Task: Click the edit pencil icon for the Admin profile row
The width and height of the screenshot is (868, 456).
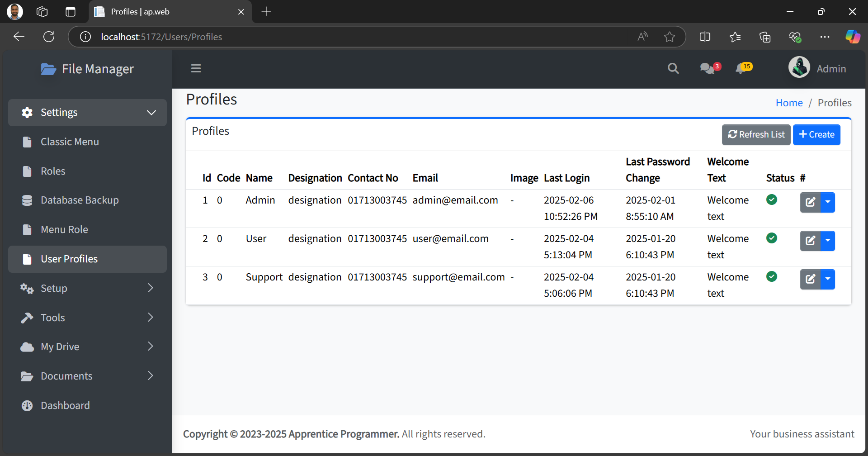Action: 810,202
